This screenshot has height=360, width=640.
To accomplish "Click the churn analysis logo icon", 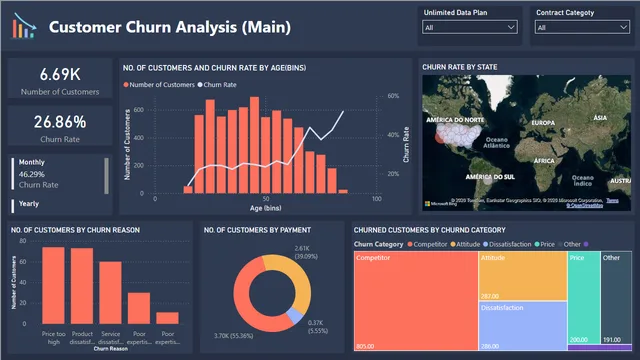I will tap(24, 26).
